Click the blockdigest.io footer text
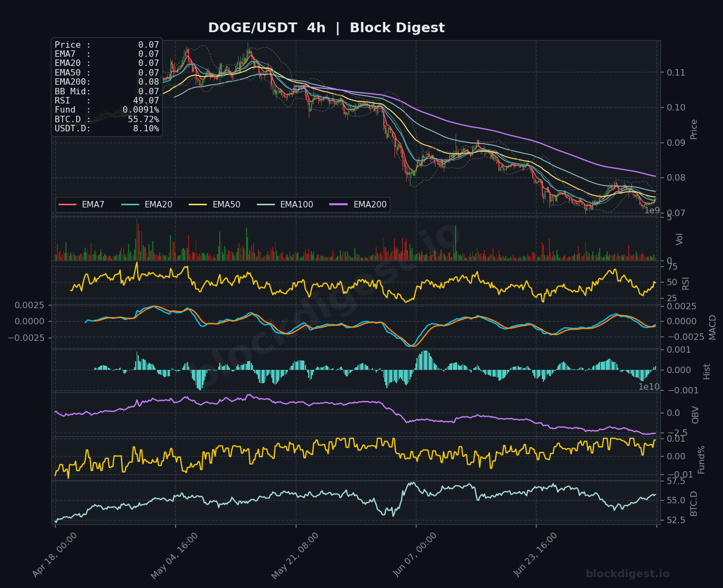This screenshot has height=588, width=723. [628, 574]
